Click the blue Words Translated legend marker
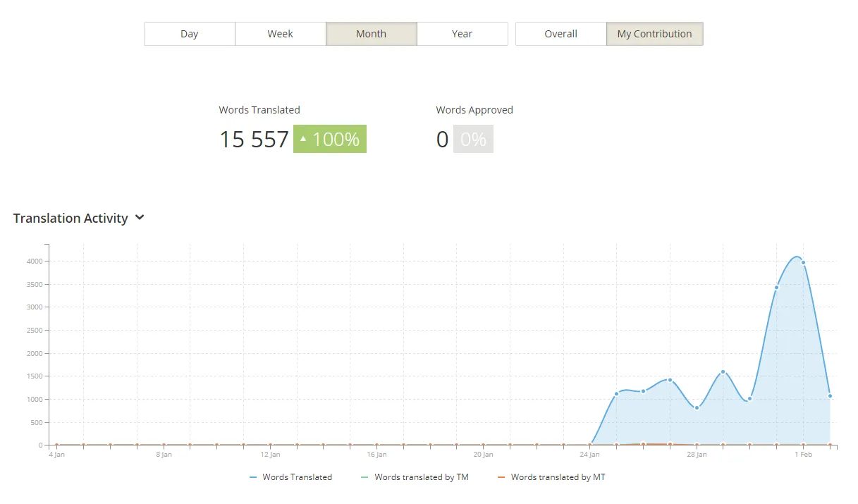The width and height of the screenshot is (858, 504). click(253, 477)
